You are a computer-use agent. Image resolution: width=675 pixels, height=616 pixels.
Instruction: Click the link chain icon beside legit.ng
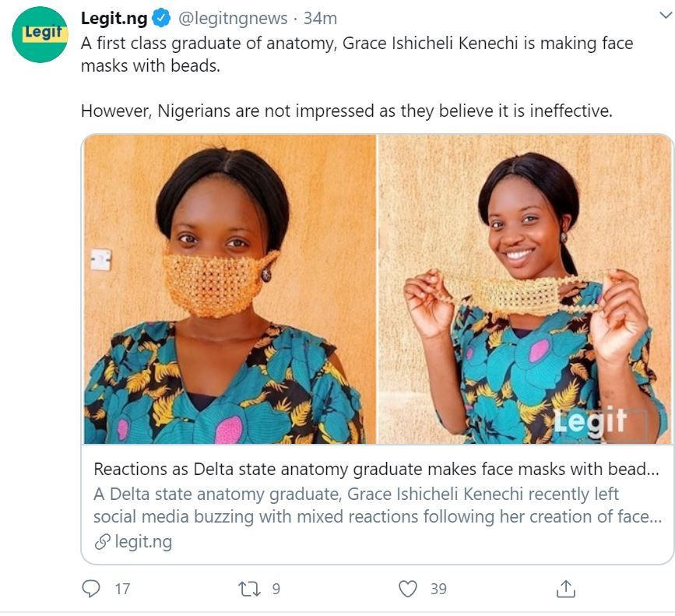click(x=101, y=542)
